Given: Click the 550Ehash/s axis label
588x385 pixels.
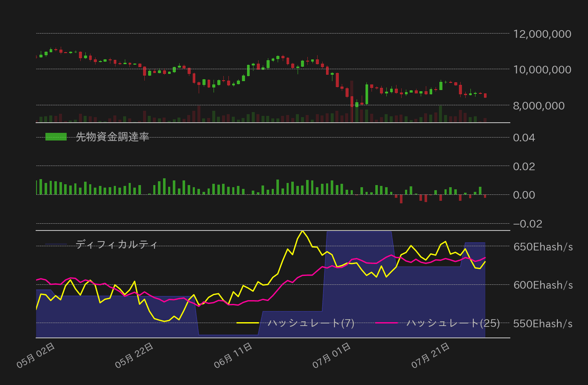Looking at the screenshot, I should 543,323.
